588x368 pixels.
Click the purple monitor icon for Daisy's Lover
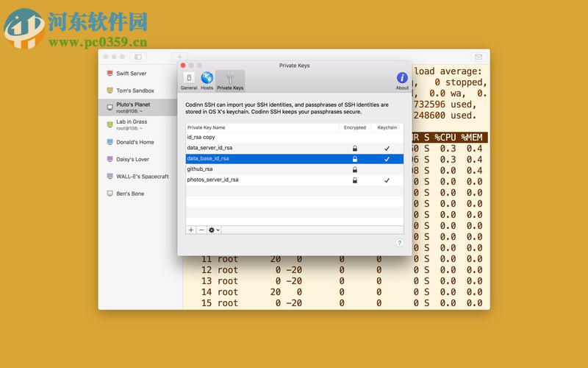coord(110,159)
